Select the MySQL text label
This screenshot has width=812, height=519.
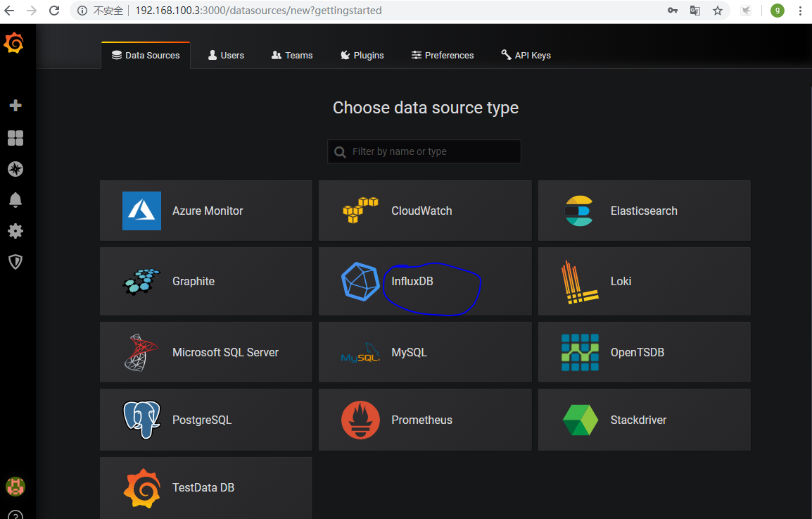409,353
